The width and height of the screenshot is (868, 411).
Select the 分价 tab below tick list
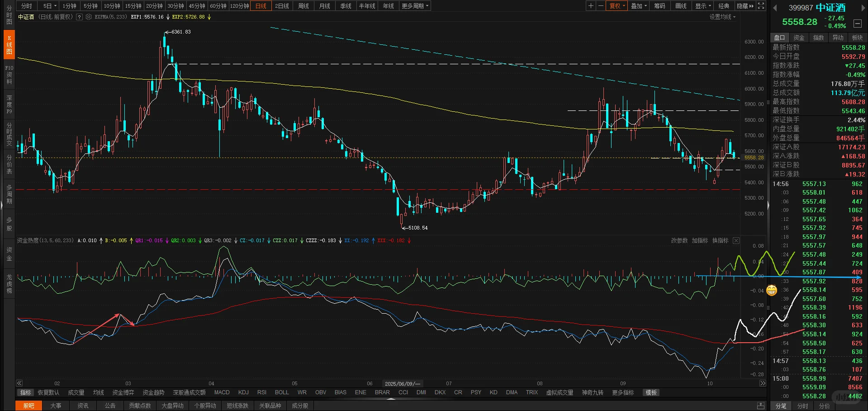pos(824,406)
